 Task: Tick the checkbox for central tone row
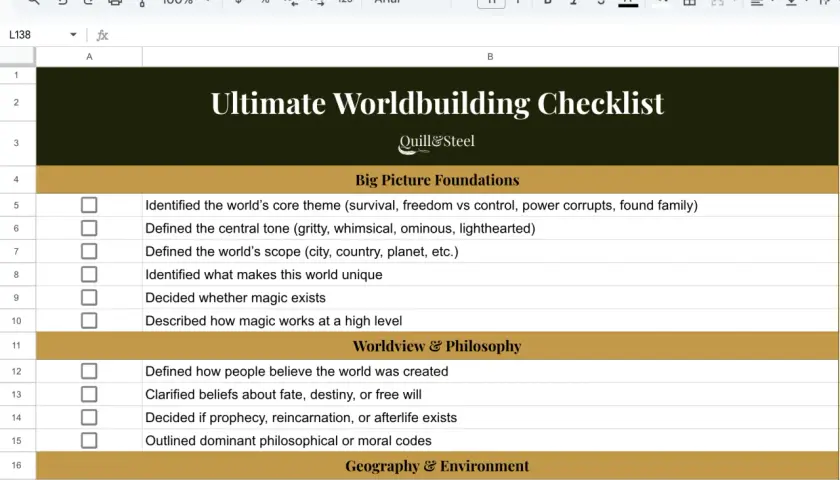click(89, 228)
